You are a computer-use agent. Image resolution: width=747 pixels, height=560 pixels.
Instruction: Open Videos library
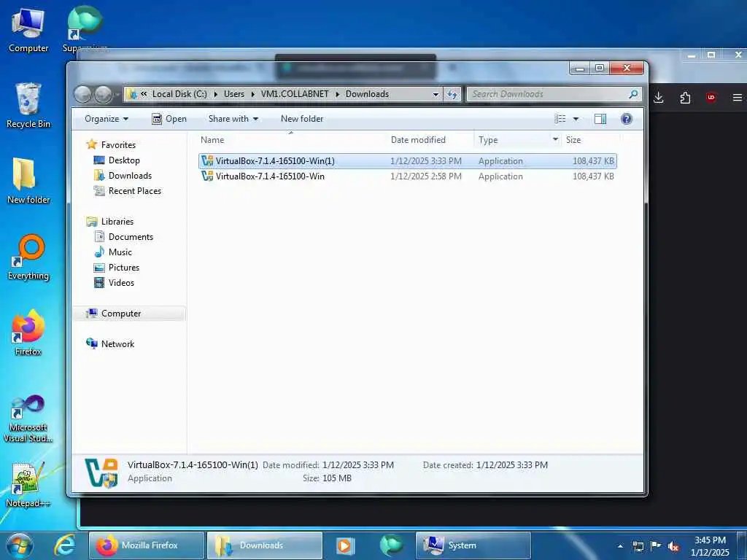(x=121, y=282)
